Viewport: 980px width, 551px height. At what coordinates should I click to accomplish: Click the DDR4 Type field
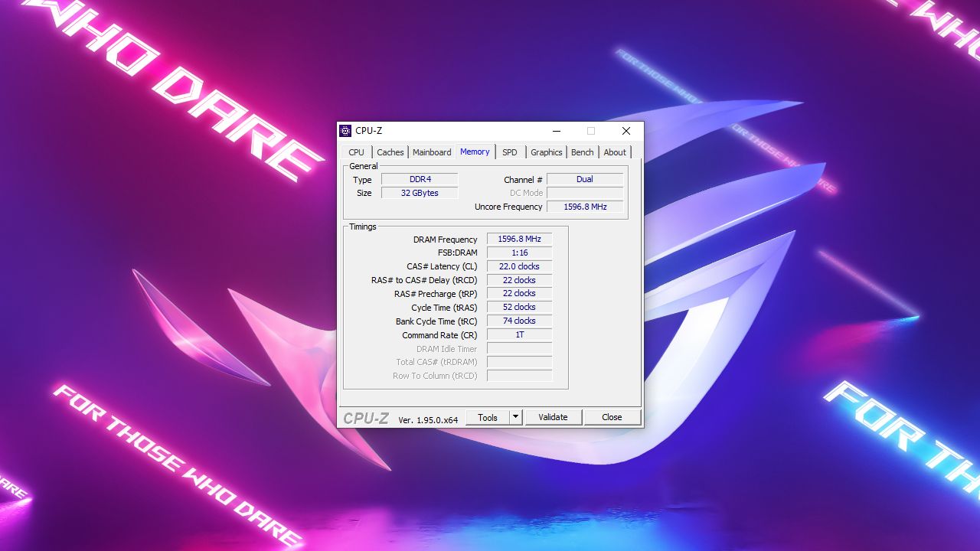coord(419,178)
